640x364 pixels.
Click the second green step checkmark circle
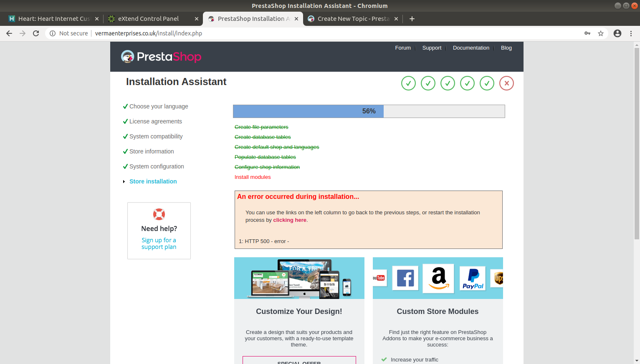[x=428, y=83]
